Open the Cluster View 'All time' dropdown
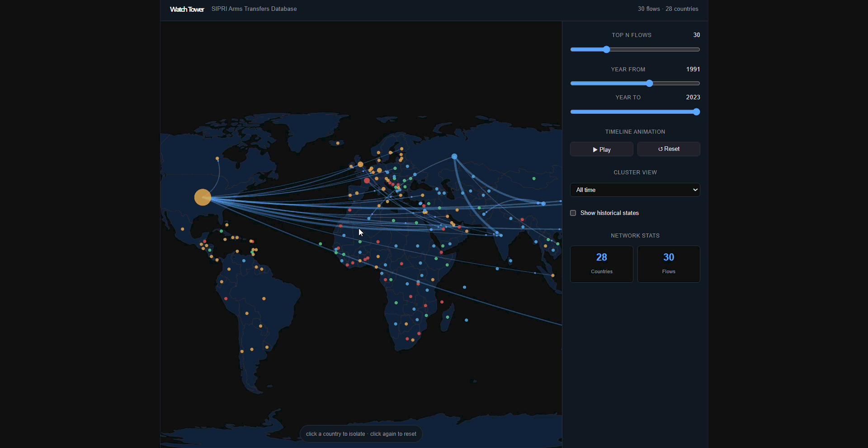 (x=635, y=190)
